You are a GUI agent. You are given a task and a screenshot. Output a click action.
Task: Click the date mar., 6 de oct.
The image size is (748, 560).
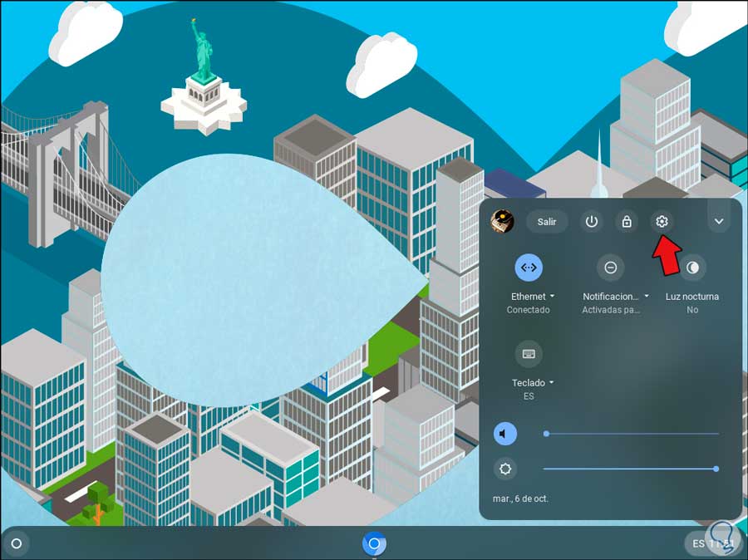pyautogui.click(x=520, y=499)
